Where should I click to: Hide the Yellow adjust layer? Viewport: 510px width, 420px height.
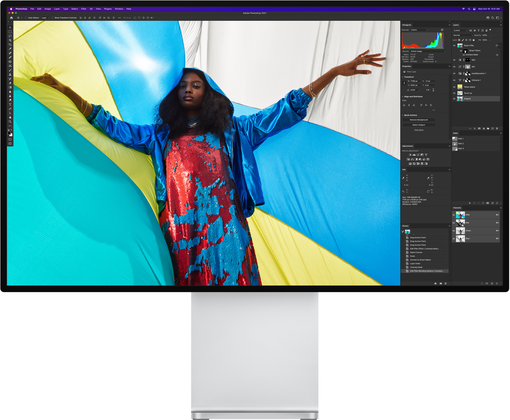454,87
